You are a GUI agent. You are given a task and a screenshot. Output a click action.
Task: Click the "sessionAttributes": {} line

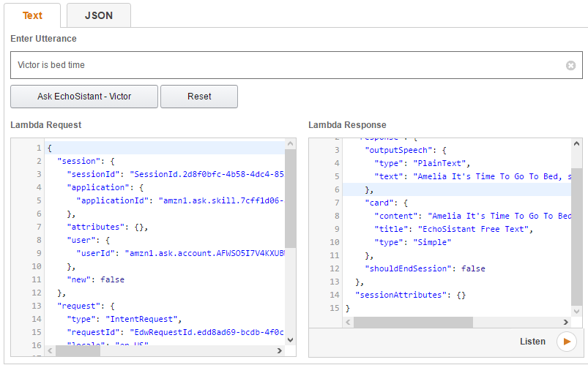[411, 295]
